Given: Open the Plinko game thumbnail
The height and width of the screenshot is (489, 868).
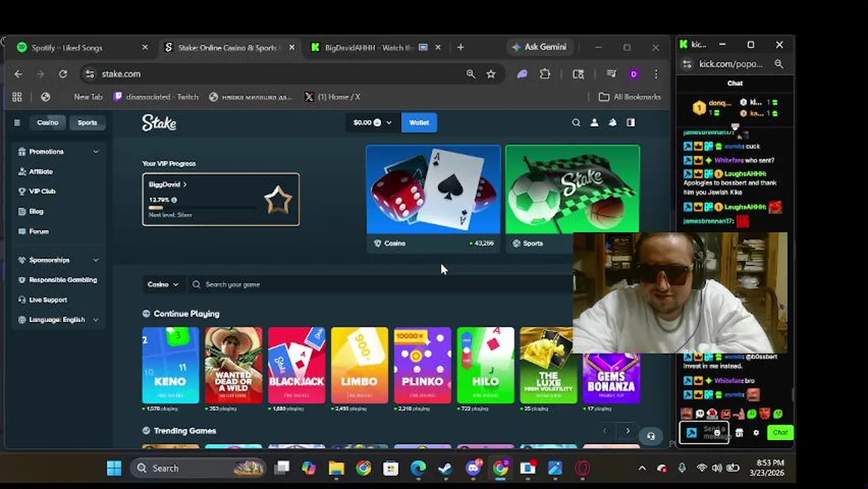Looking at the screenshot, I should click(422, 365).
